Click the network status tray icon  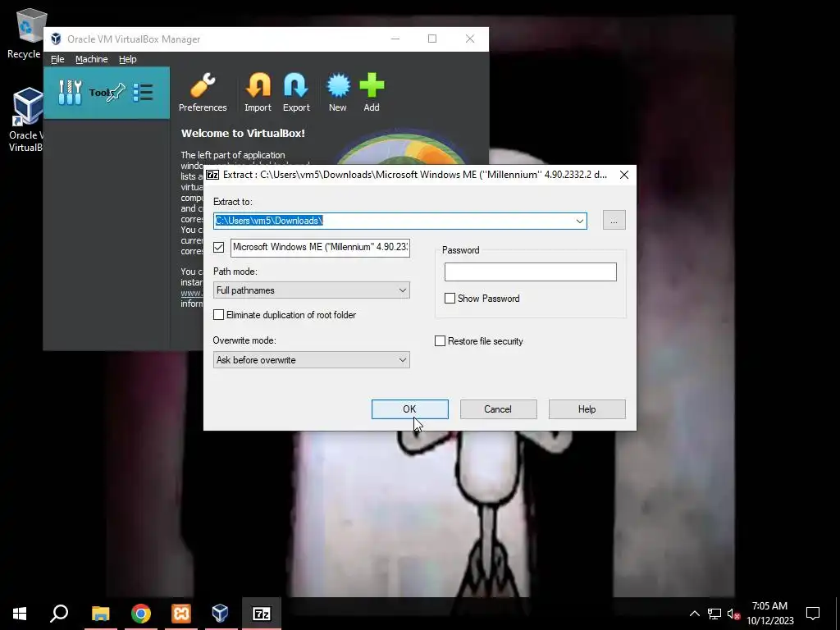714,614
